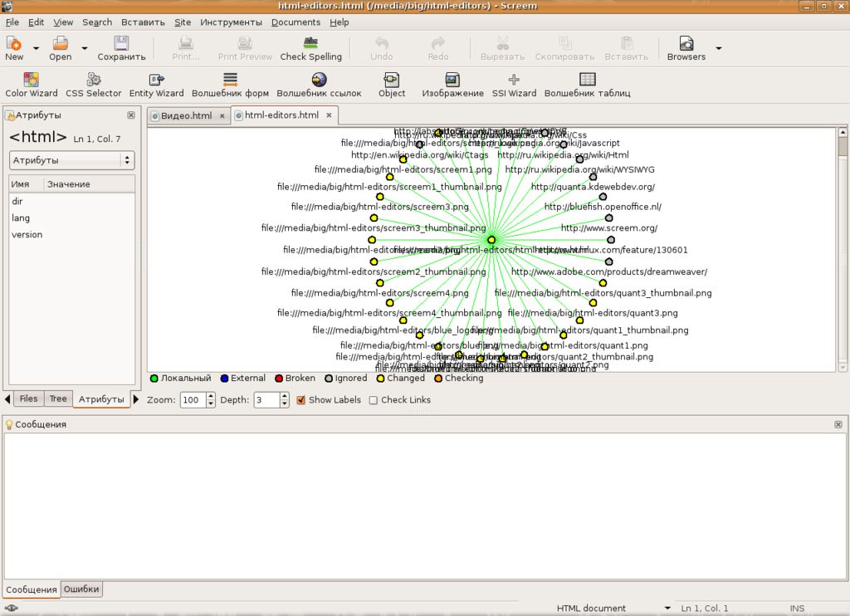Click the Print toolbar icon
850x616 pixels.
tap(186, 43)
